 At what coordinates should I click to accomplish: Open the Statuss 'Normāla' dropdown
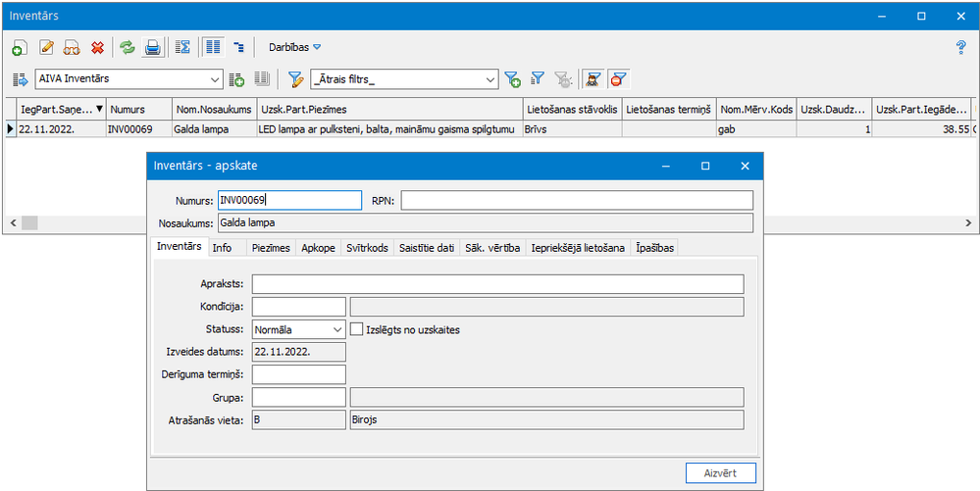pyautogui.click(x=336, y=330)
